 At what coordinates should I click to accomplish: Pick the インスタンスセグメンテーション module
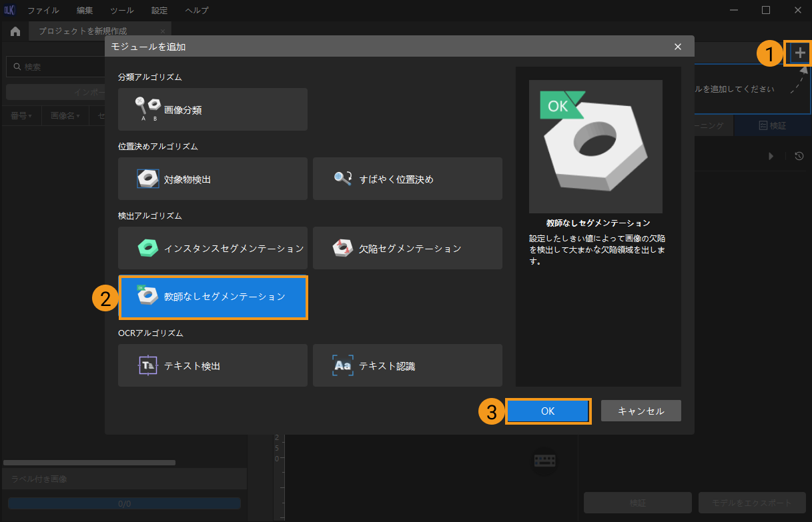(x=212, y=248)
